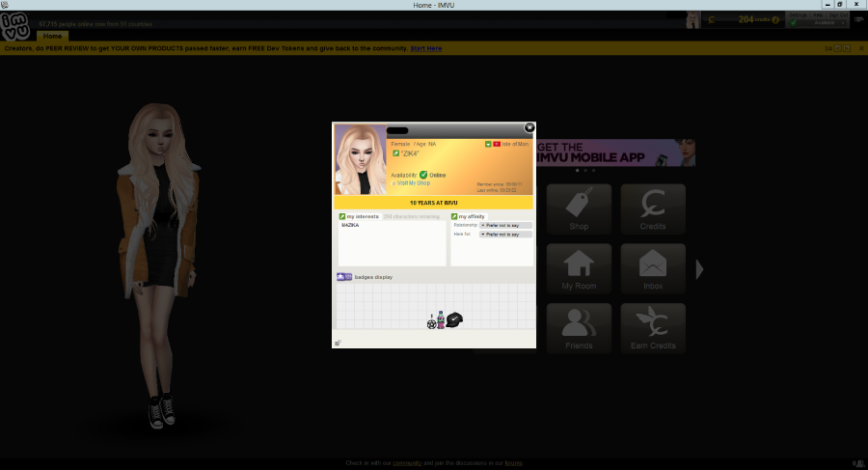Screen dimensions: 868x470
Task: Click the people online counter text
Action: tap(95, 24)
